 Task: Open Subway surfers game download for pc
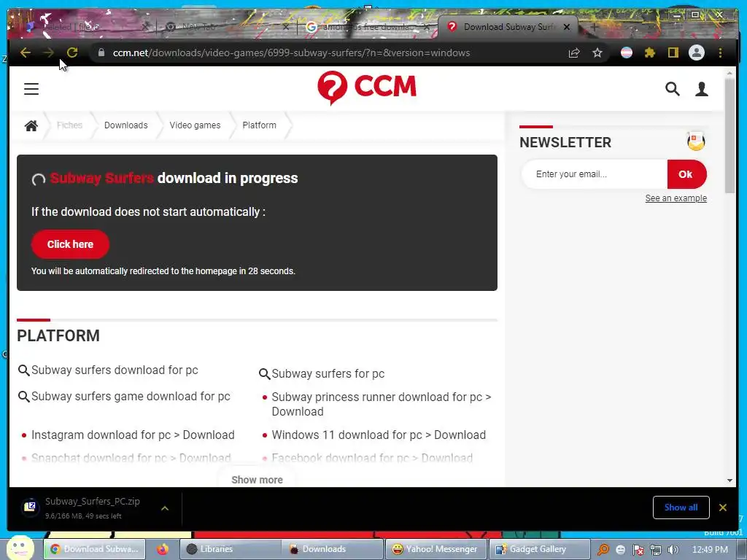click(131, 396)
